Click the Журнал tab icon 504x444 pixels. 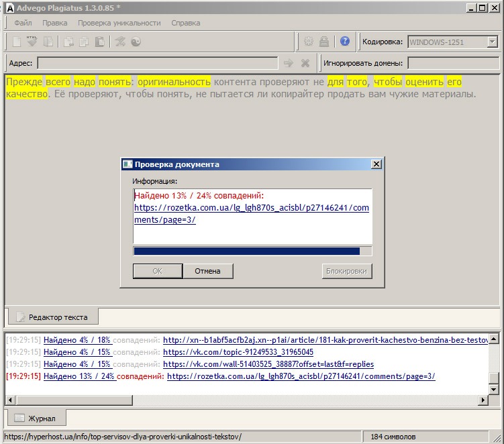[19, 418]
